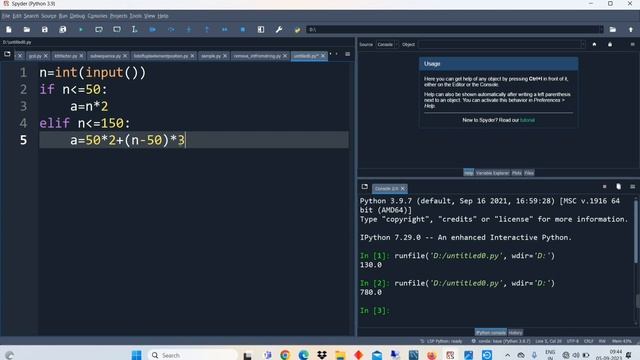Browse for a working directory

coord(613,29)
